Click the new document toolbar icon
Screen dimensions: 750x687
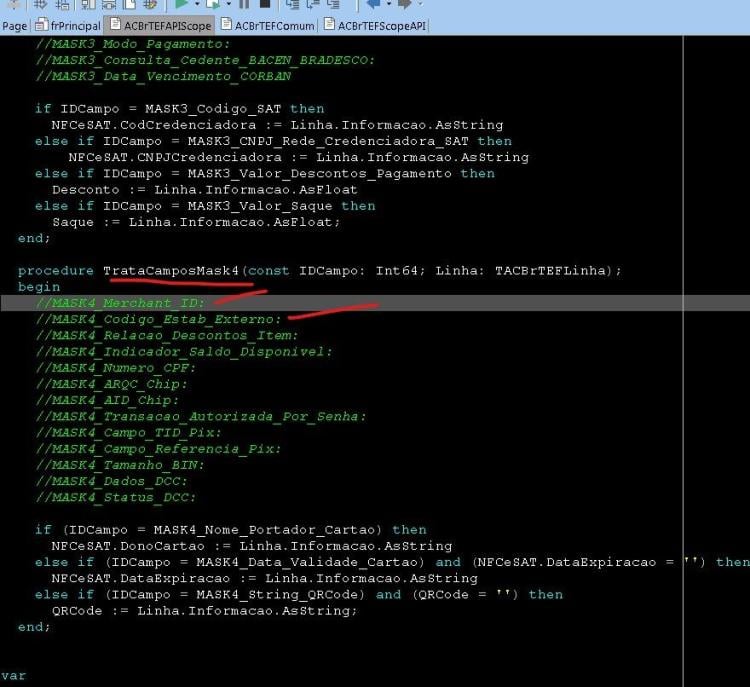click(130, 4)
